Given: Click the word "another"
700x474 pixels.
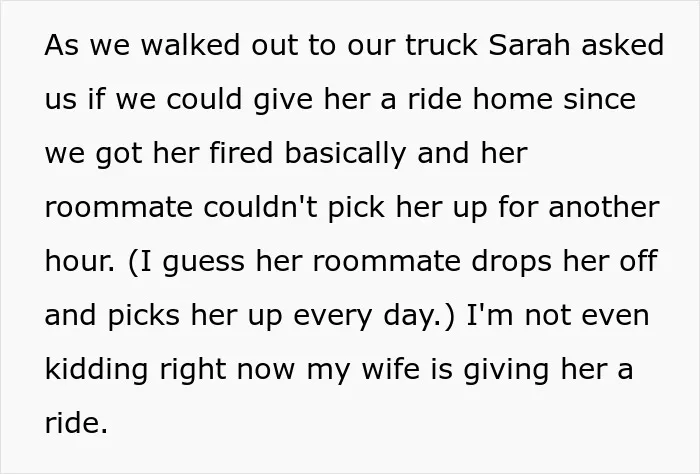Looking at the screenshot, I should (604, 207).
